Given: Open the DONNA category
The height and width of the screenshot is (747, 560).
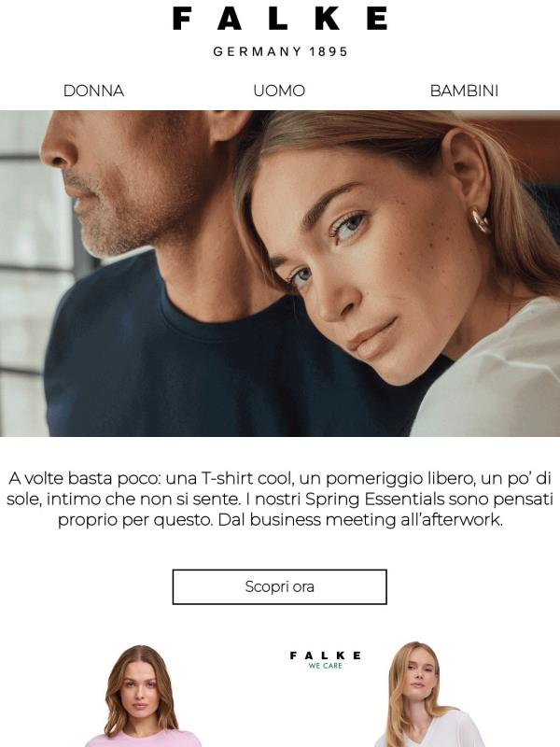Looking at the screenshot, I should pos(94,91).
